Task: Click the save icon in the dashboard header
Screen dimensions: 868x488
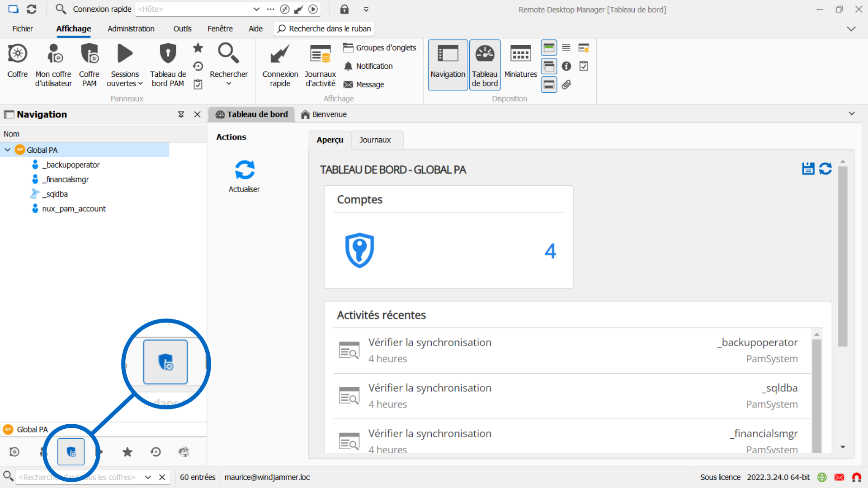Action: point(808,169)
